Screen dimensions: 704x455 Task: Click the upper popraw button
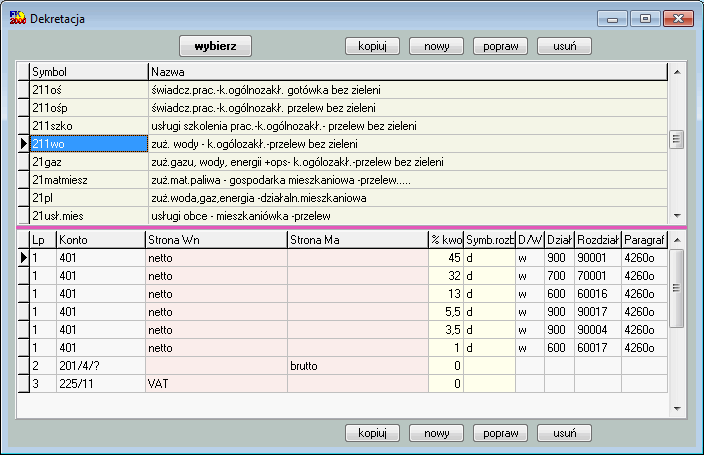500,46
